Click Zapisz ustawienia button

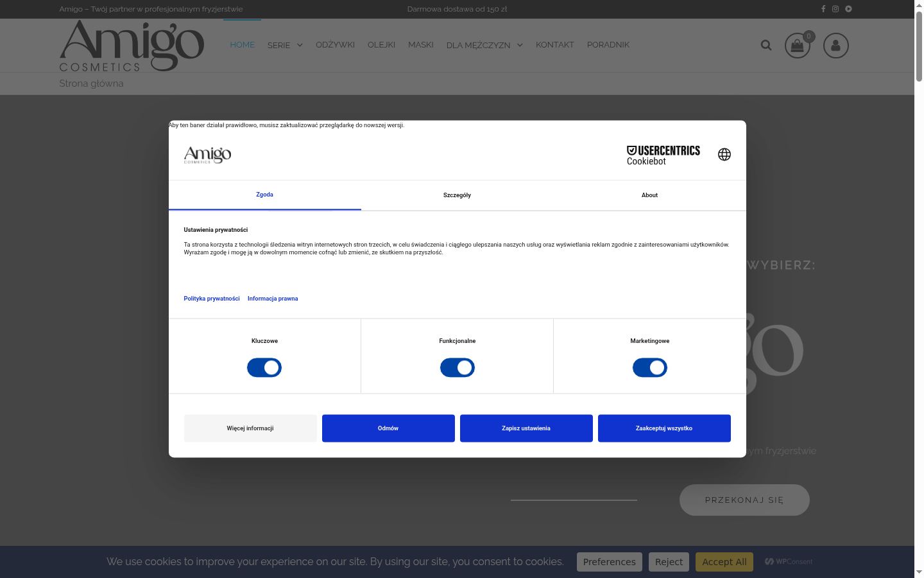coord(526,428)
